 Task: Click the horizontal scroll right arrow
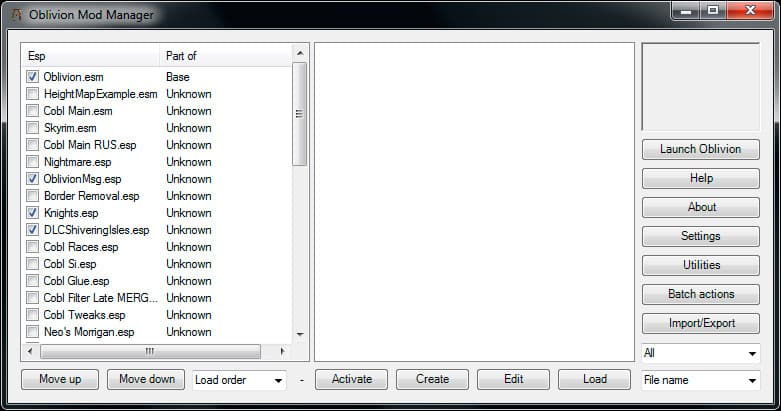point(282,351)
